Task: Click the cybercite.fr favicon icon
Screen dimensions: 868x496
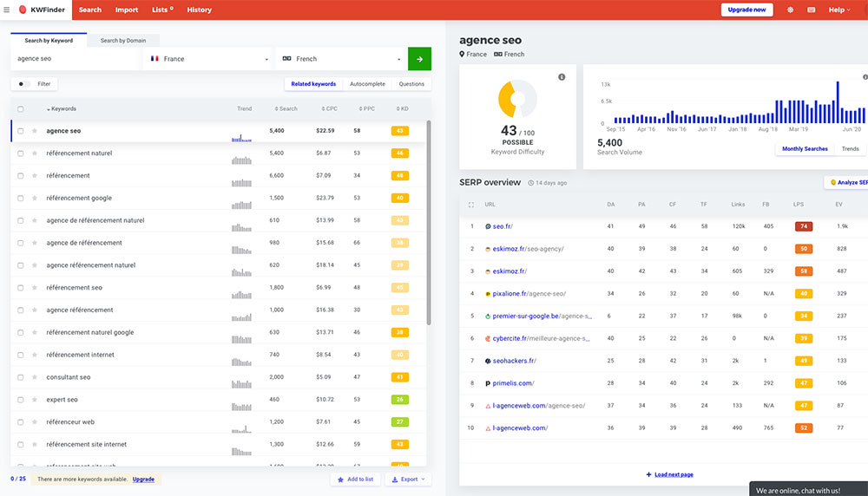Action: (488, 338)
